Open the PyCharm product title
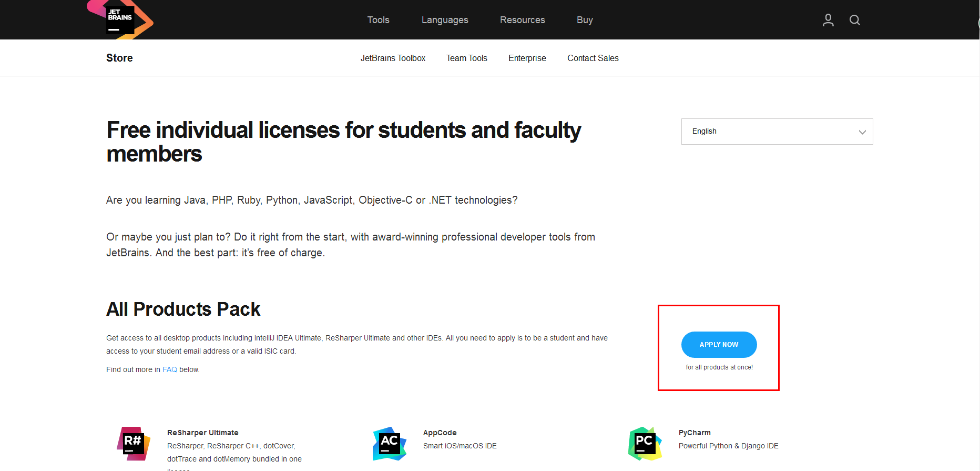 [695, 433]
